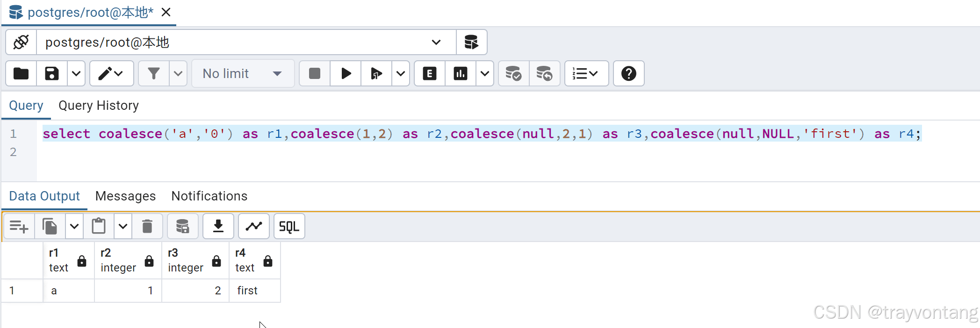Click the 'select' keyword in editor
The height and width of the screenshot is (328, 980).
tap(66, 134)
